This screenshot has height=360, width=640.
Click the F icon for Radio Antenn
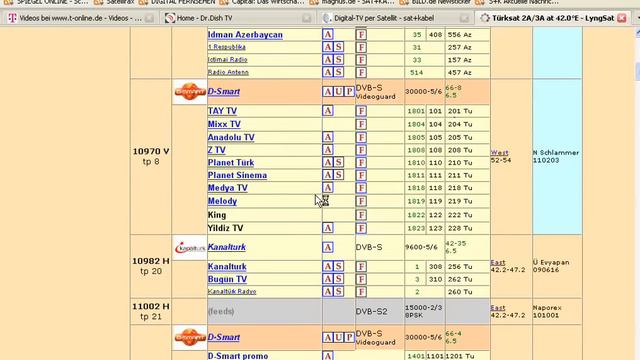click(361, 73)
